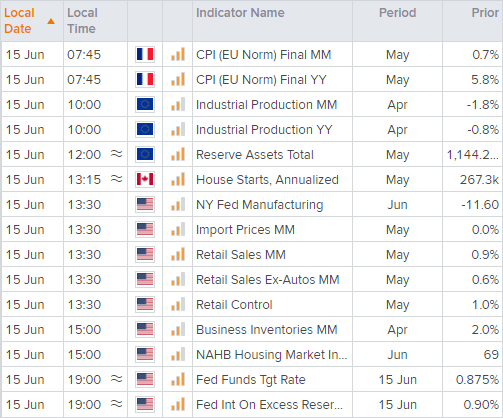Click the approximate-time symbol in Fed Funds Tgt Rate row
Viewport: 503px width, 418px height.
(117, 379)
